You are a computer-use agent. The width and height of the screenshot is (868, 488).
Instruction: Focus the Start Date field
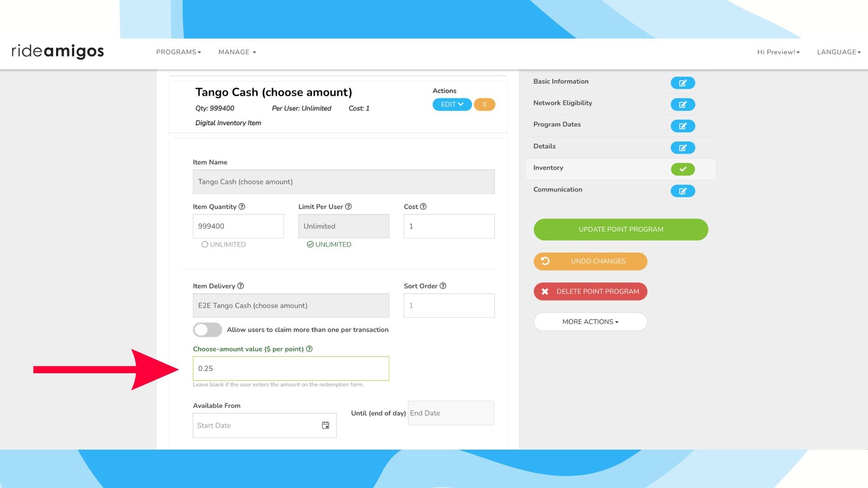tap(264, 425)
